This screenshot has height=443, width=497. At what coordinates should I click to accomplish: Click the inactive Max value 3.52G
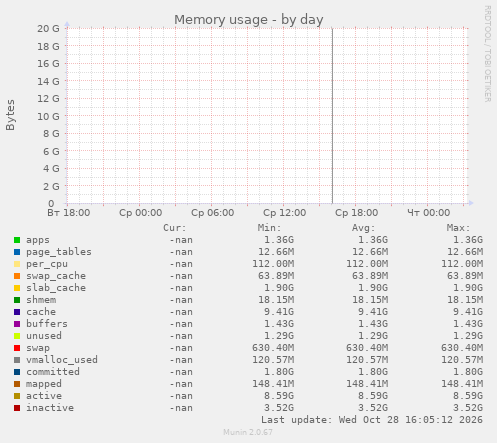[468, 408]
